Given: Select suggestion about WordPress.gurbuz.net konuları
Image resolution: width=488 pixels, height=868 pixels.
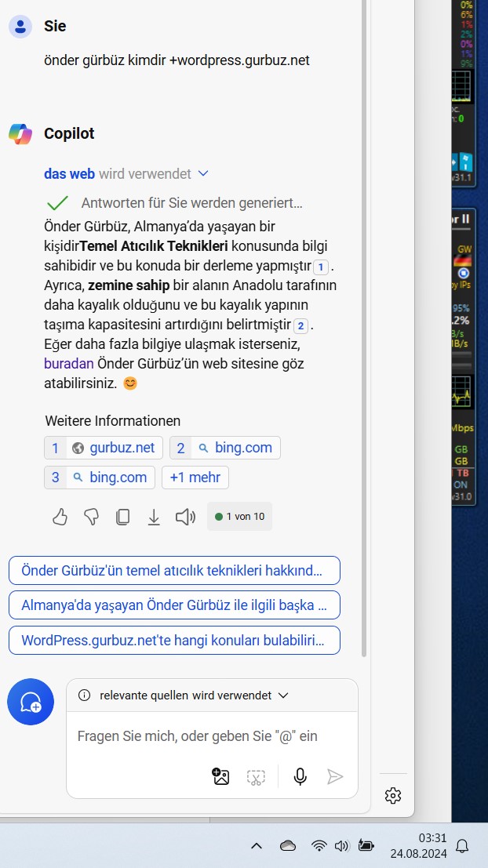Looking at the screenshot, I should click(x=174, y=641).
